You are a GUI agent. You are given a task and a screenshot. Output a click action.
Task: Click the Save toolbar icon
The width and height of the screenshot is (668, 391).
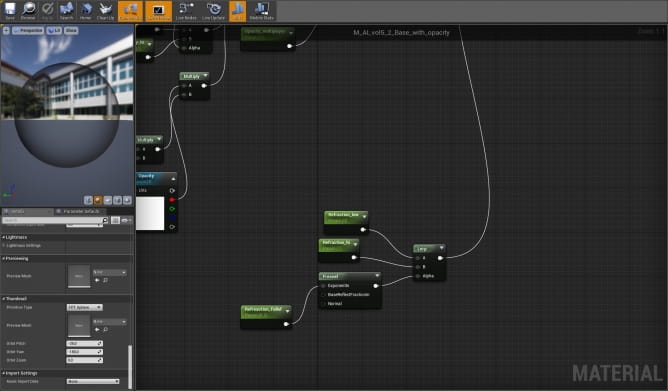pos(10,11)
